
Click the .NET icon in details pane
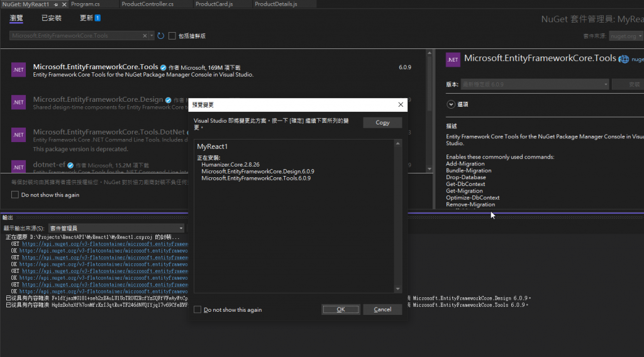tap(453, 60)
